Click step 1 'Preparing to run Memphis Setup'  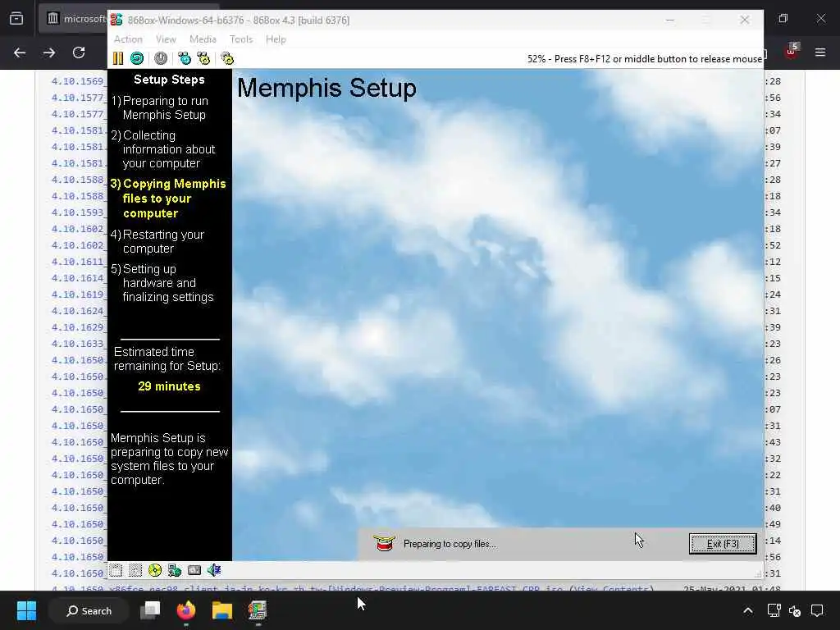point(160,107)
